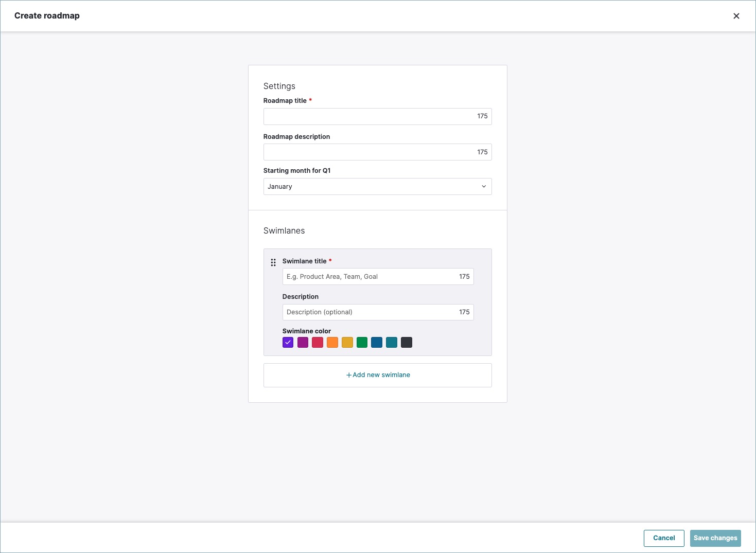Click the chevron arrow beside January
This screenshot has width=756, height=553.
click(x=483, y=187)
